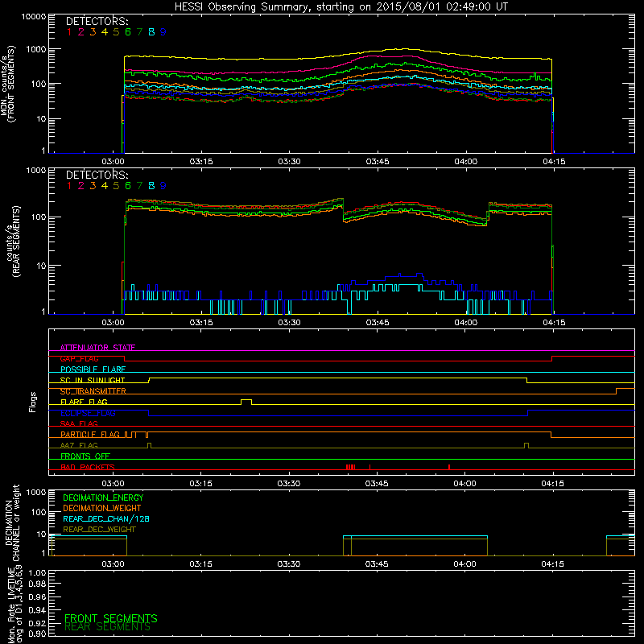Click the POSSIBLE_FLARE flag label
The image size is (644, 644).
click(x=93, y=369)
